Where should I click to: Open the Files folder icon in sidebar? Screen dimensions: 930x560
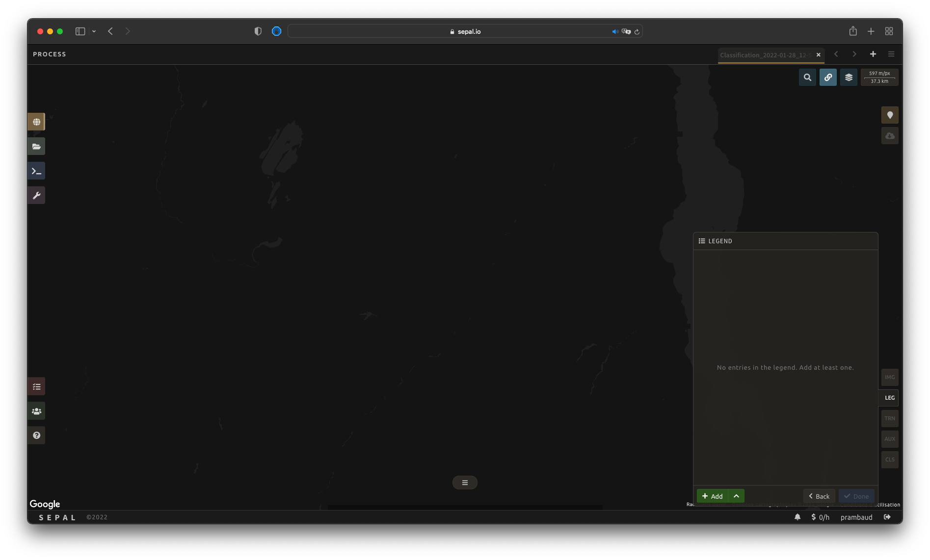click(x=36, y=147)
